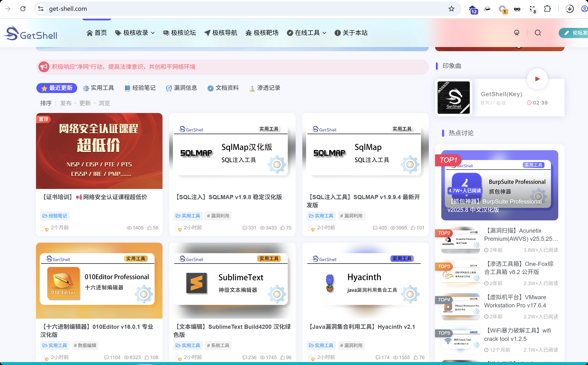Open the browser downloads icon

click(x=569, y=9)
